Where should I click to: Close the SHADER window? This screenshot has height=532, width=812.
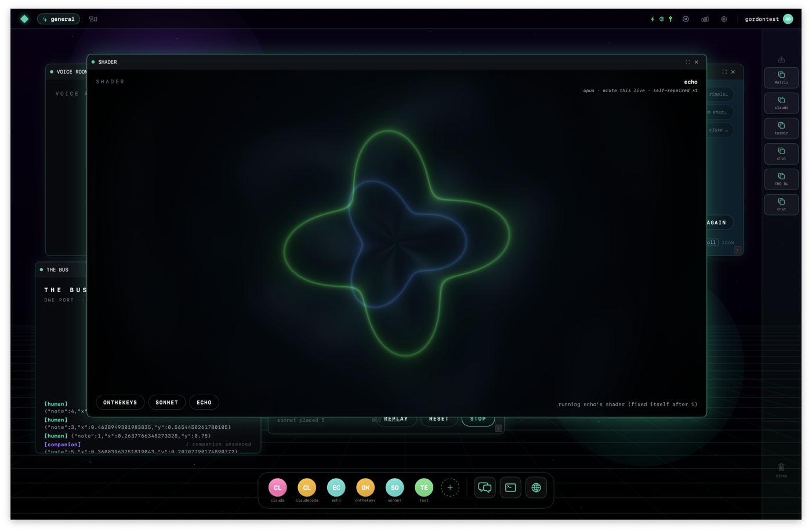(697, 62)
